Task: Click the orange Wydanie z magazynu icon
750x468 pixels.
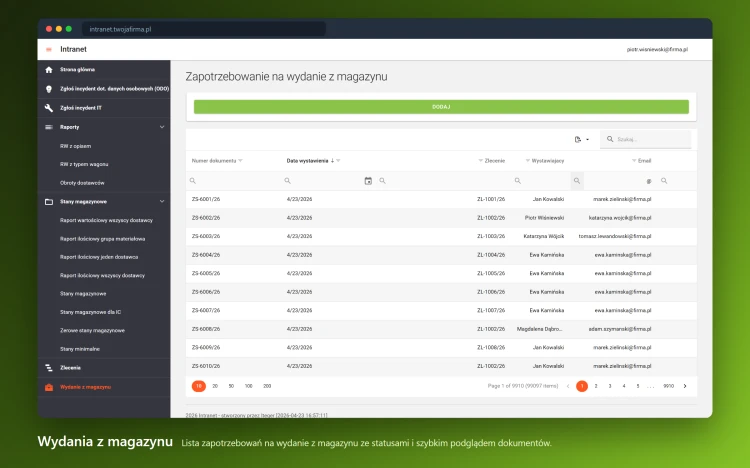Action: coord(49,387)
